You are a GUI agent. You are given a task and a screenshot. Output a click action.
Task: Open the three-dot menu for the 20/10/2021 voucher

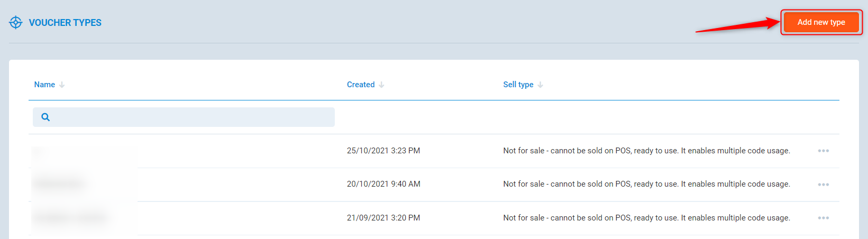(823, 185)
